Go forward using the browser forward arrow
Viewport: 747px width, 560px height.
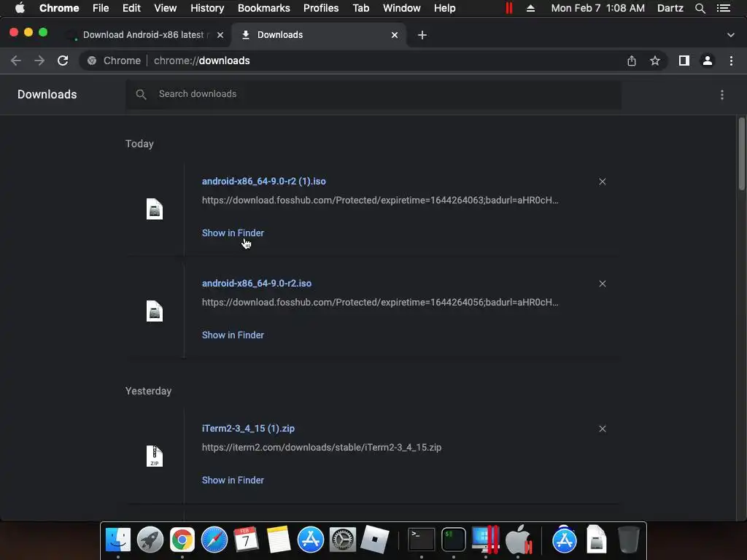click(x=39, y=61)
